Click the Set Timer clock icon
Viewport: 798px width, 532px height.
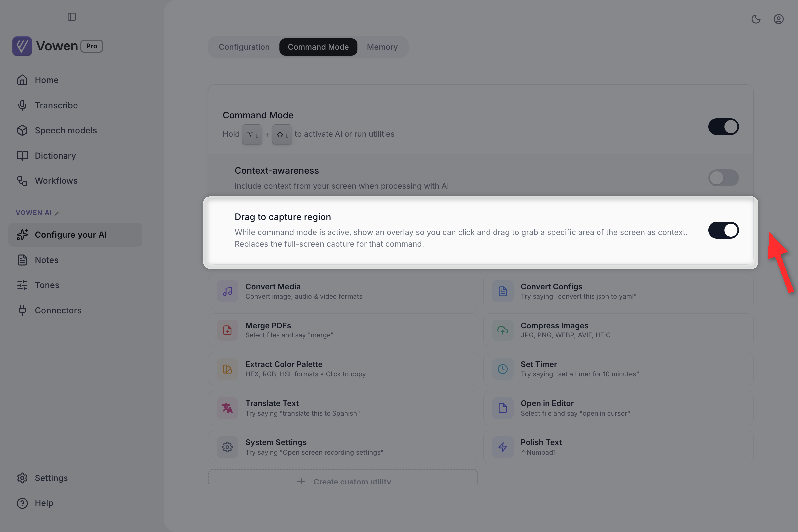point(503,369)
